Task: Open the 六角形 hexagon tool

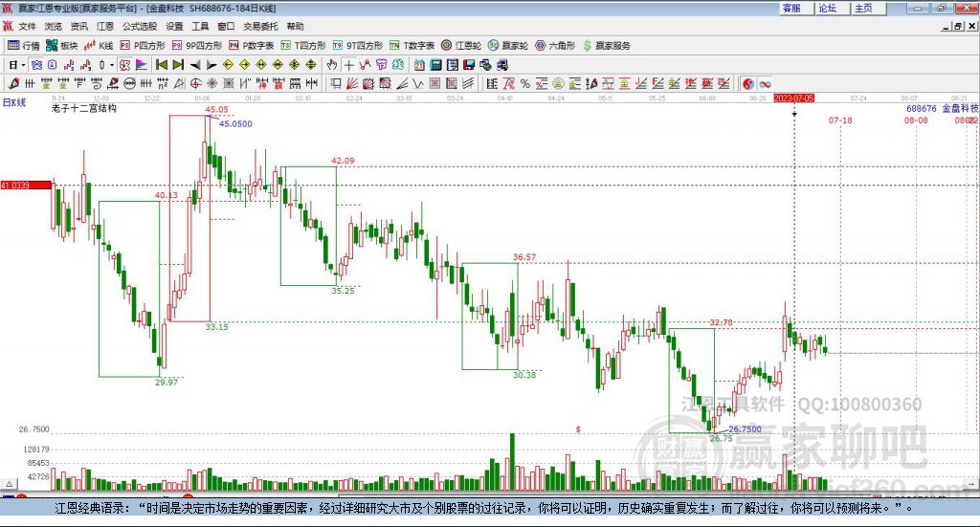Action: coord(555,46)
